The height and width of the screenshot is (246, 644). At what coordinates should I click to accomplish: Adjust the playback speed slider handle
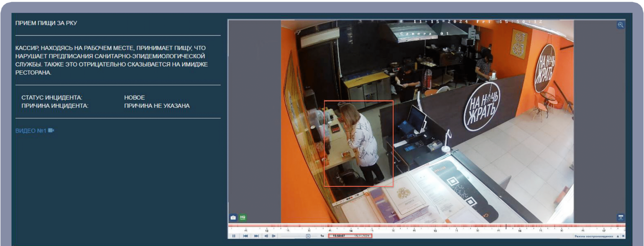(x=308, y=236)
